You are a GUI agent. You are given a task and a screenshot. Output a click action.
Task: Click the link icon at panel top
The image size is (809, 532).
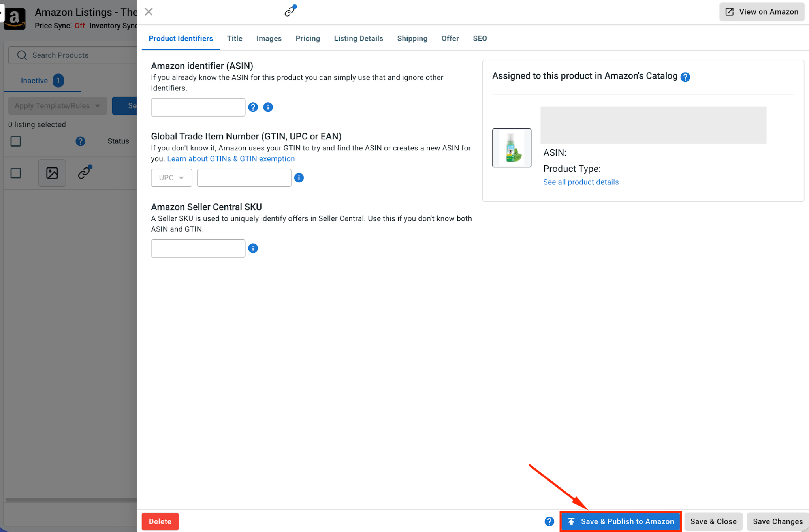290,11
